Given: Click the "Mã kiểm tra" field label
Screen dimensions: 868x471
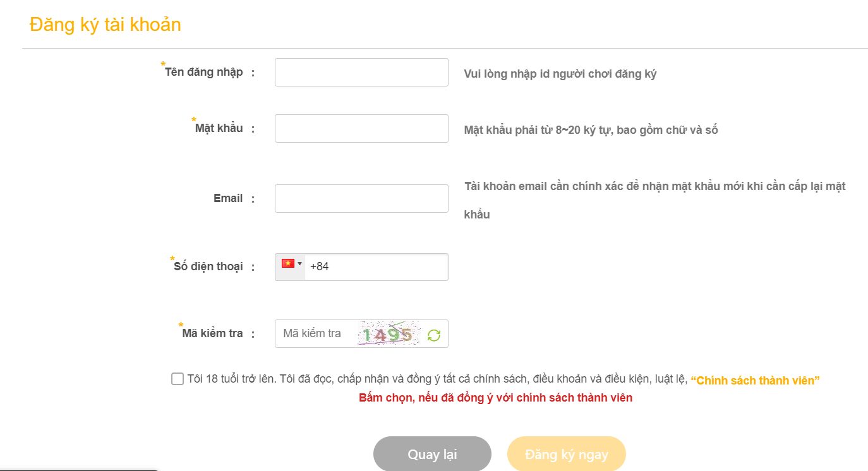Looking at the screenshot, I should (x=212, y=333).
